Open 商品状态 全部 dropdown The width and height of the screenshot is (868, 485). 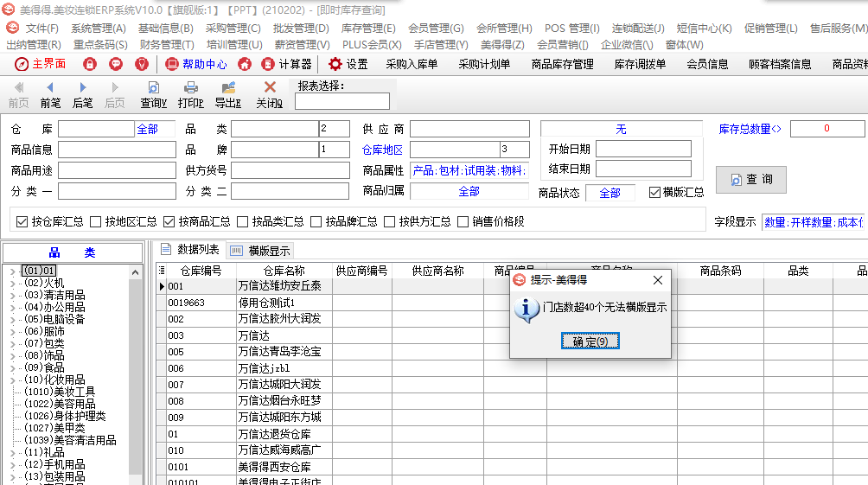pos(610,193)
